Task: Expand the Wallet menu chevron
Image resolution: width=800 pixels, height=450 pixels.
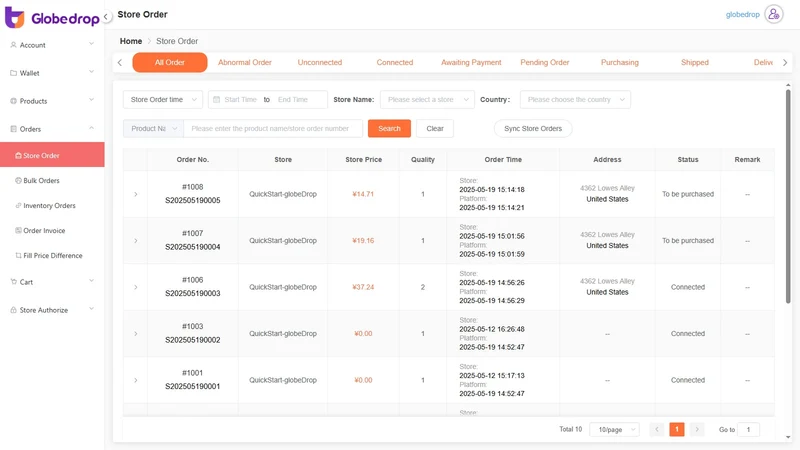Action: coord(91,72)
